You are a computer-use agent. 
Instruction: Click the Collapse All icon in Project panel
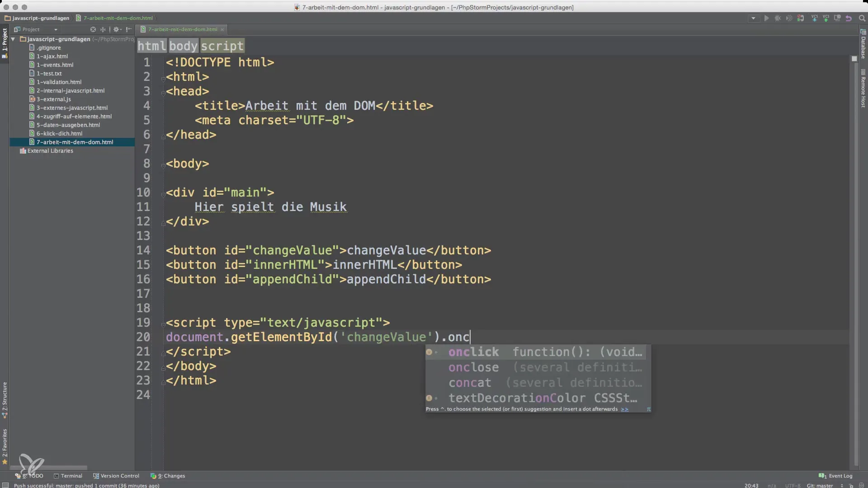pyautogui.click(x=103, y=29)
